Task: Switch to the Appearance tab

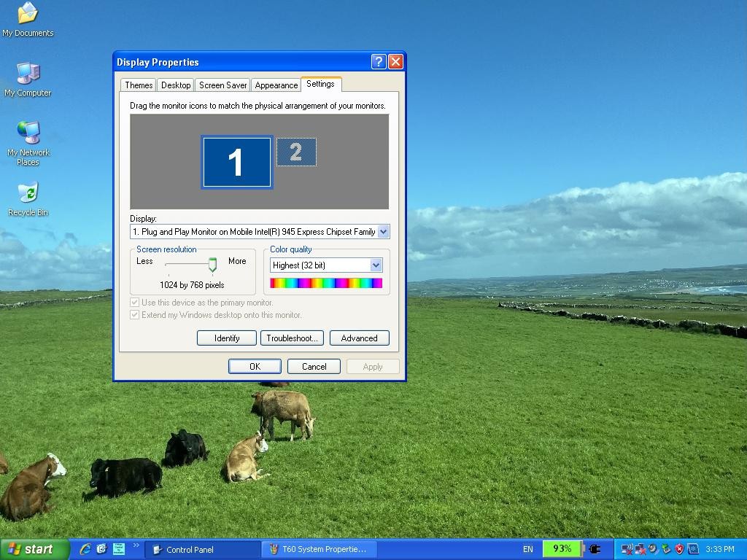Action: coord(276,85)
